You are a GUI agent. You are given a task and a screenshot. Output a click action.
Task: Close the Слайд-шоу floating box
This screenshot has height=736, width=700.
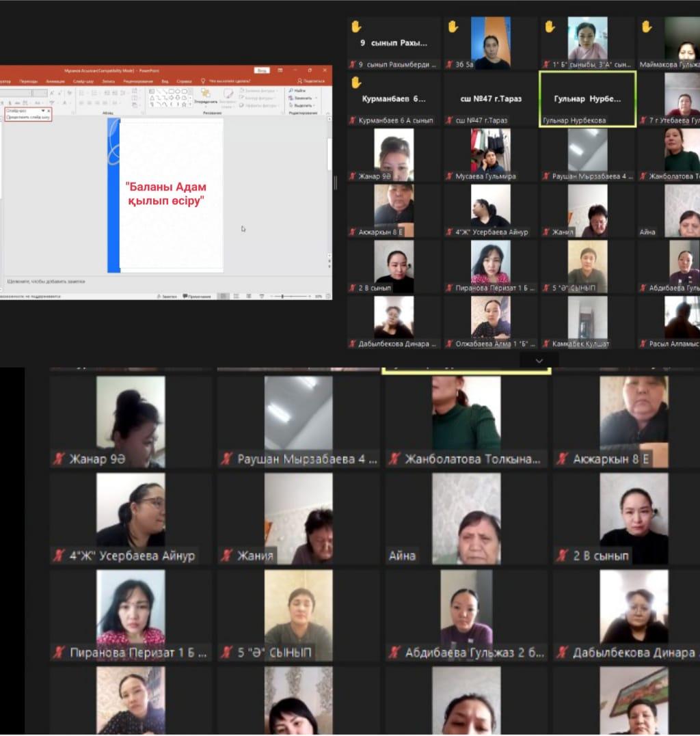click(x=49, y=111)
